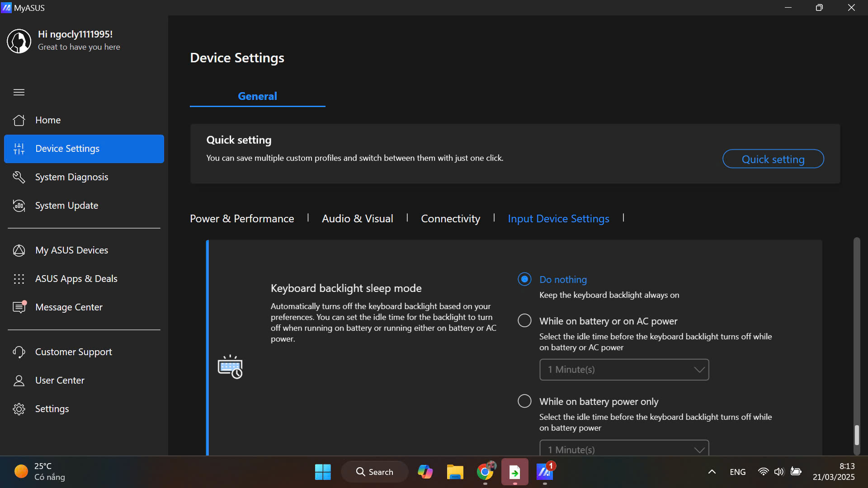Click the Quick setting button
The height and width of the screenshot is (488, 868).
773,159
